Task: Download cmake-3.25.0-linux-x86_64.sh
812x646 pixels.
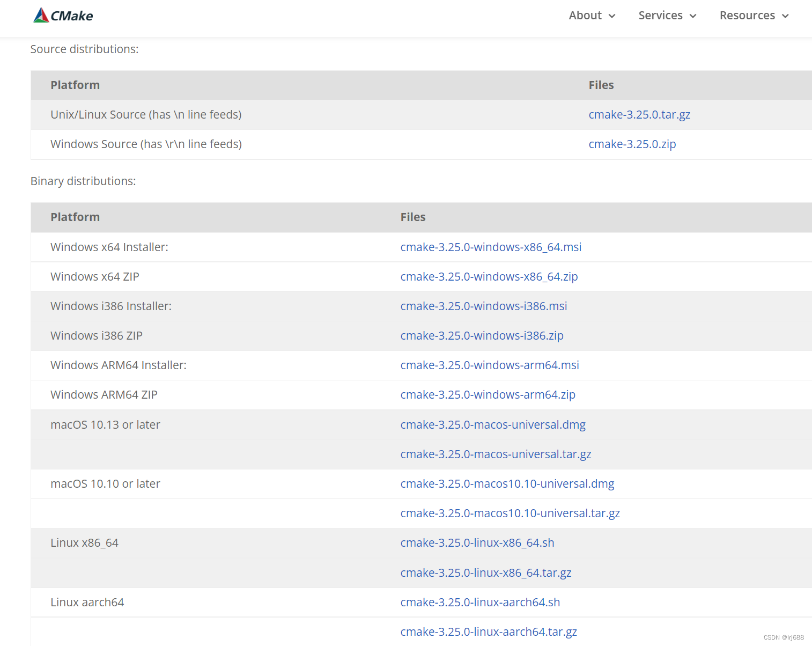Action: click(477, 542)
